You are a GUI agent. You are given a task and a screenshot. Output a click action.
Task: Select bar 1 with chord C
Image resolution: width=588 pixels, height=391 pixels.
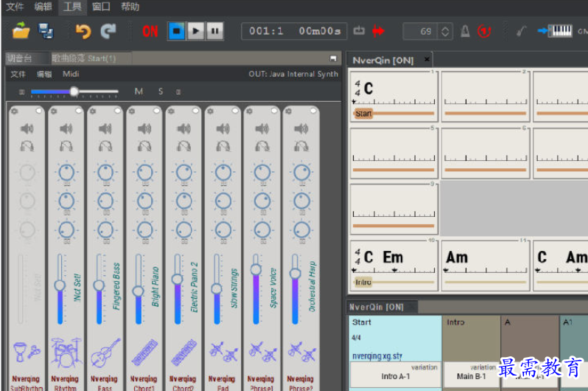393,96
